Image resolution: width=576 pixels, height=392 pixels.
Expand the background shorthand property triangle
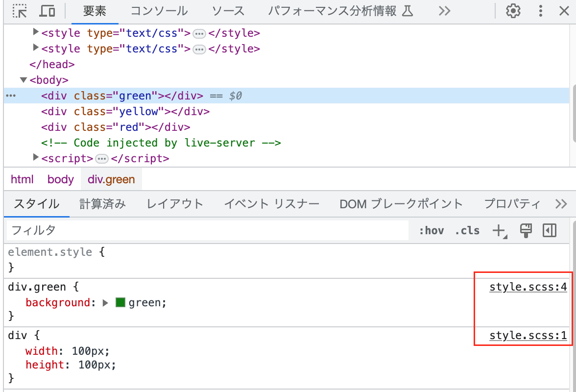(105, 303)
